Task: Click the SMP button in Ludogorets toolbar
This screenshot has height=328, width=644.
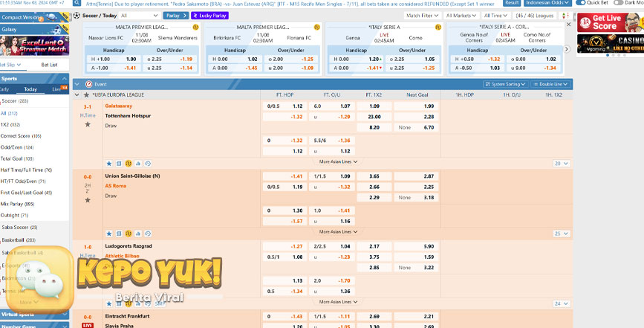Action: click(160, 303)
